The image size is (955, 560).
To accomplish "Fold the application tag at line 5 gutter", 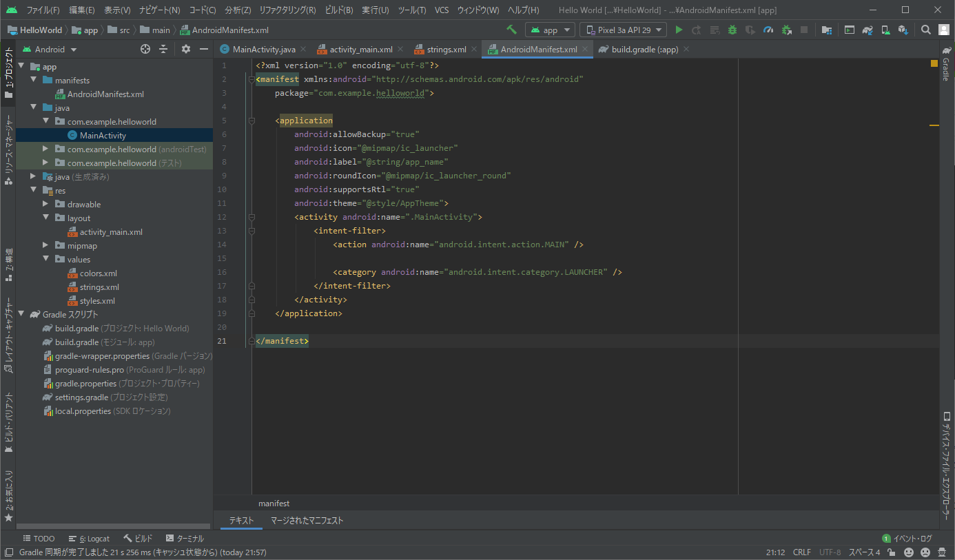I will click(x=251, y=121).
